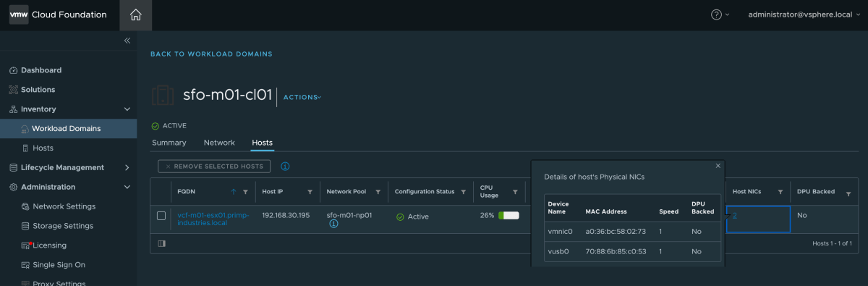This screenshot has width=868, height=286.
Task: Switch to the Summary tab
Action: [169, 143]
